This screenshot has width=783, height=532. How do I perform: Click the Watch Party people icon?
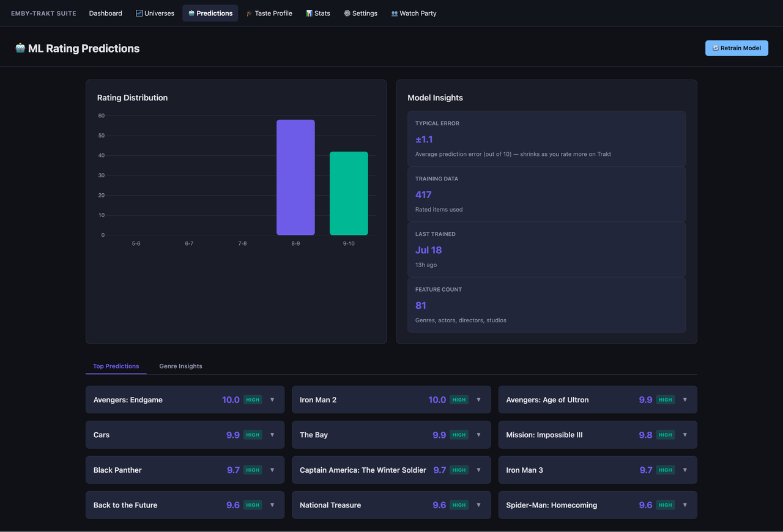coord(395,13)
